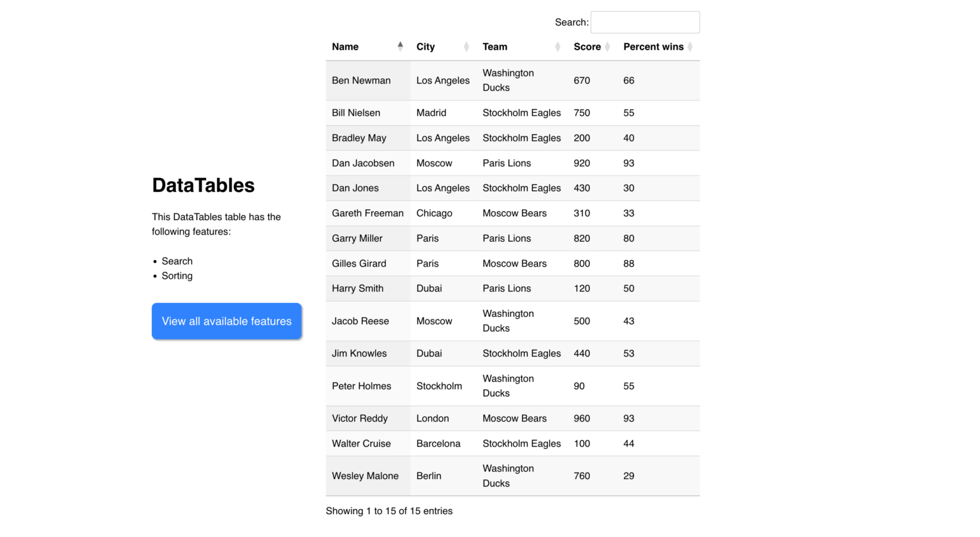The width and height of the screenshot is (980, 537).
Task: Click the Showing 1 to 15 entries text
Action: [389, 510]
